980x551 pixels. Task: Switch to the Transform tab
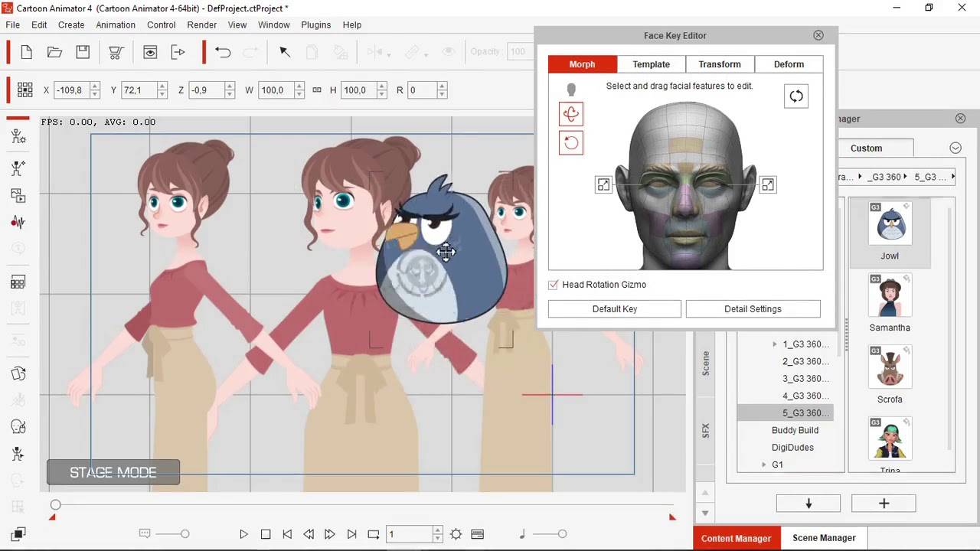(720, 64)
